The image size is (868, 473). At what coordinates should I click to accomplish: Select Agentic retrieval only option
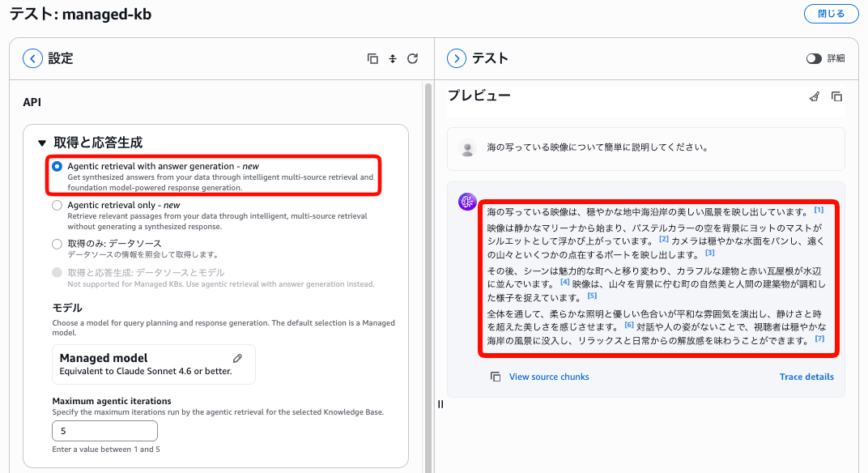(57, 205)
